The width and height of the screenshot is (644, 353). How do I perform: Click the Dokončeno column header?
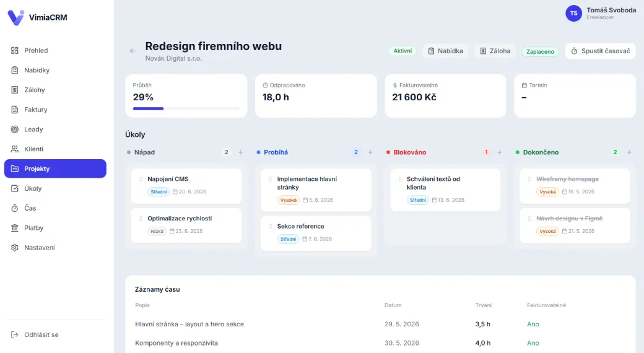541,152
